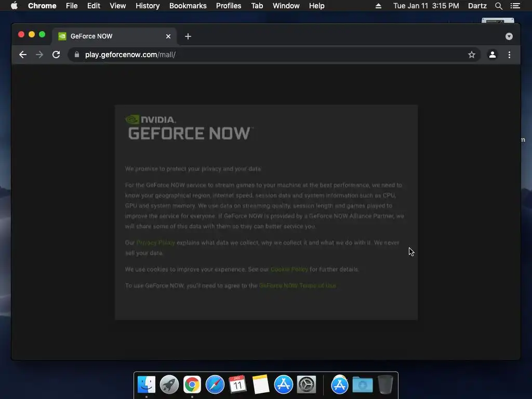
Task: Open the Chrome application menu
Action: [42, 6]
